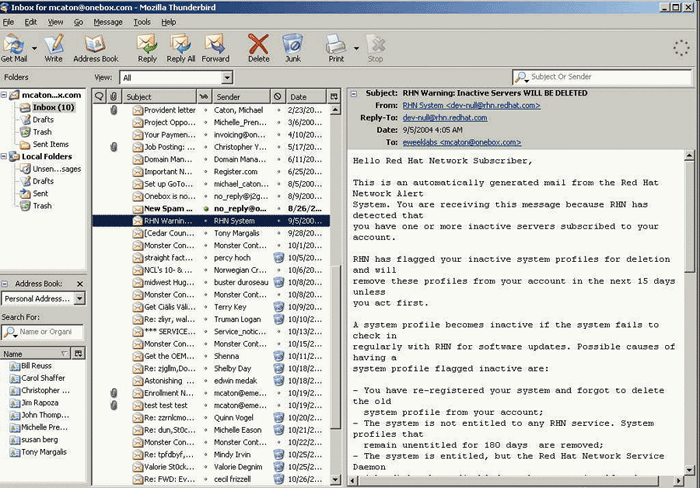Click the Name or Organization search field
This screenshot has width=700, height=488.
43,332
